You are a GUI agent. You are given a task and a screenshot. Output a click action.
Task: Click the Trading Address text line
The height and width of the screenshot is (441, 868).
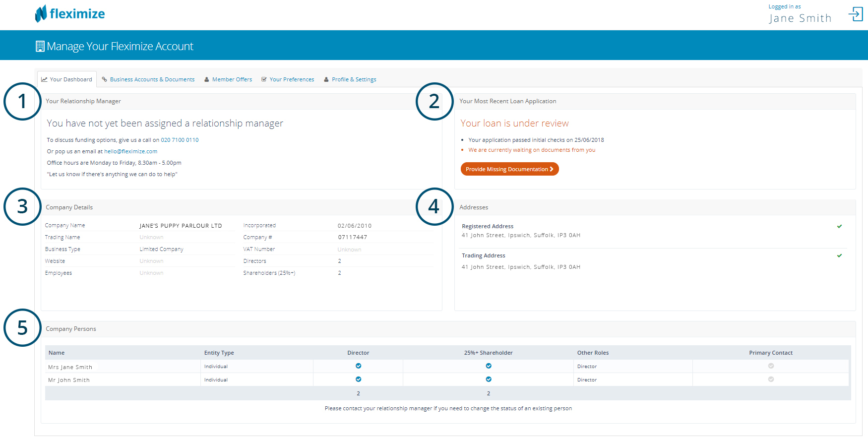point(521,267)
